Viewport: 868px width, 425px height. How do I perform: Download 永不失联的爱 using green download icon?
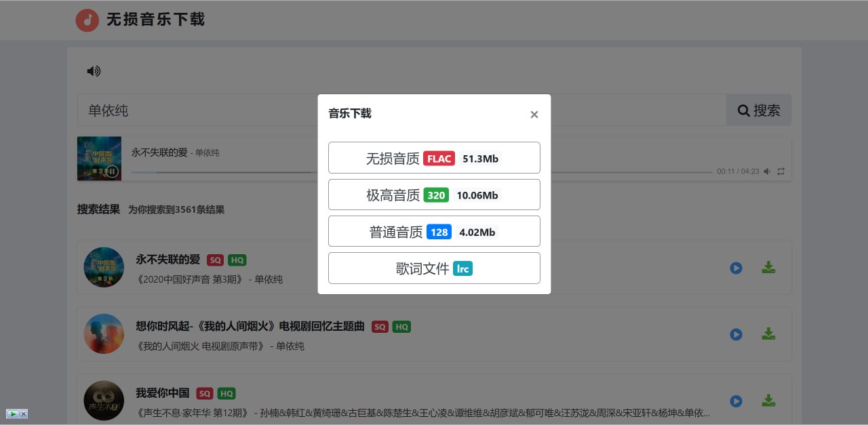768,268
